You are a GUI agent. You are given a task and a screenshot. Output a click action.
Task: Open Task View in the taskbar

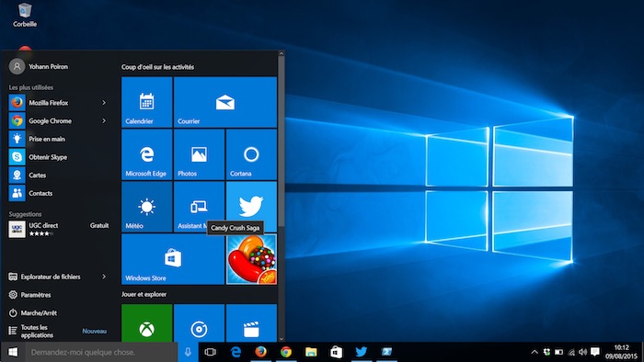click(211, 352)
